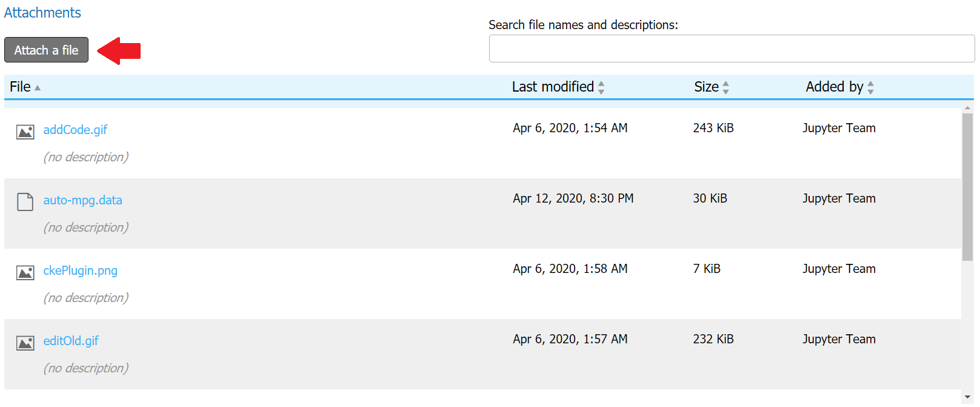Open the Attachments heading link
The width and height of the screenshot is (980, 407).
pyautogui.click(x=42, y=13)
